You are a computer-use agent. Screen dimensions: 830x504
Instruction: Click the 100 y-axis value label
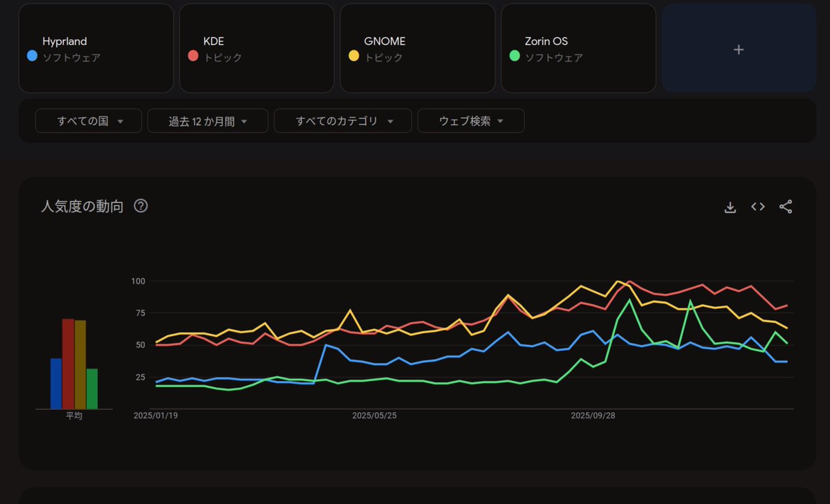pos(138,281)
